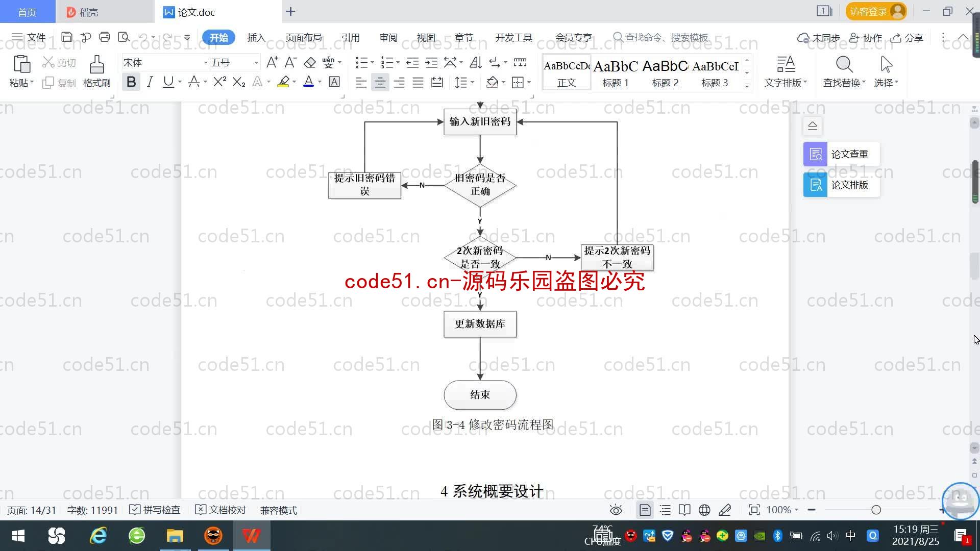Toggle Underline formatting
Screen dimensions: 980x551
tap(168, 82)
